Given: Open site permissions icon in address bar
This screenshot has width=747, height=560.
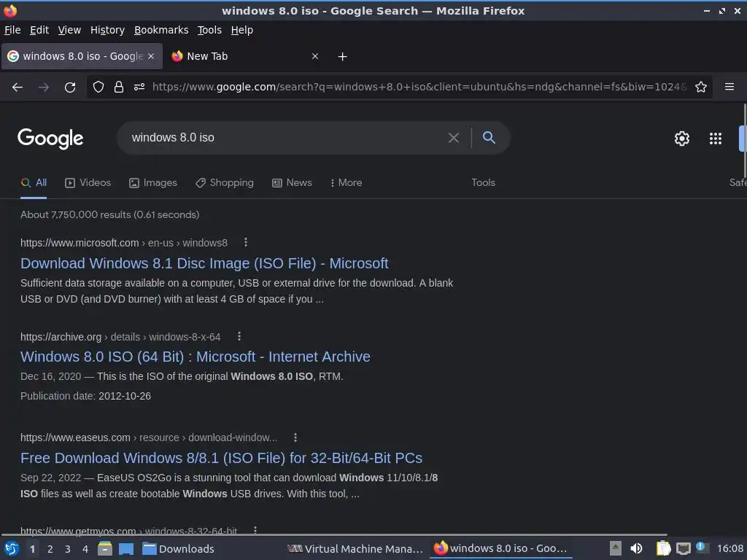Looking at the screenshot, I should [139, 87].
